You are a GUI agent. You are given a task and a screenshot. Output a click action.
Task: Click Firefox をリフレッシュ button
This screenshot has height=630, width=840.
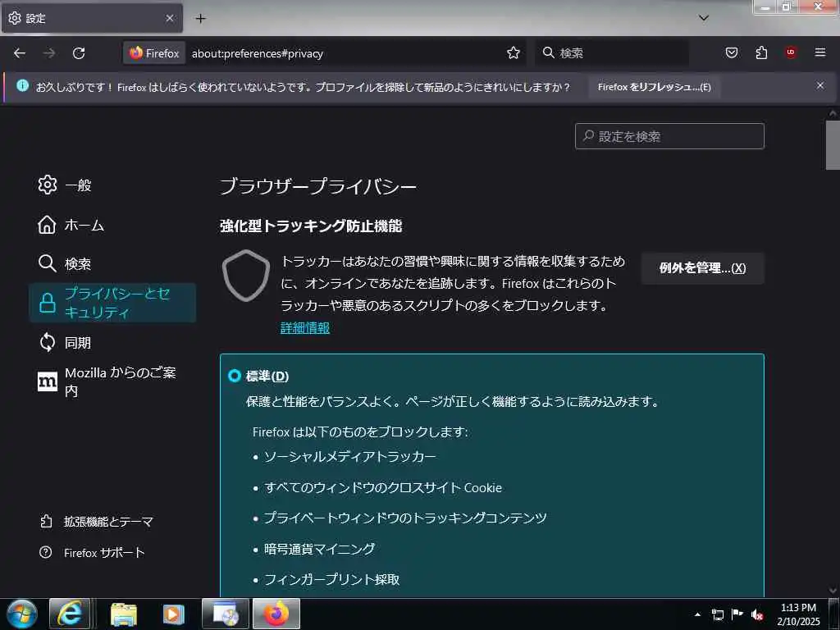654,87
